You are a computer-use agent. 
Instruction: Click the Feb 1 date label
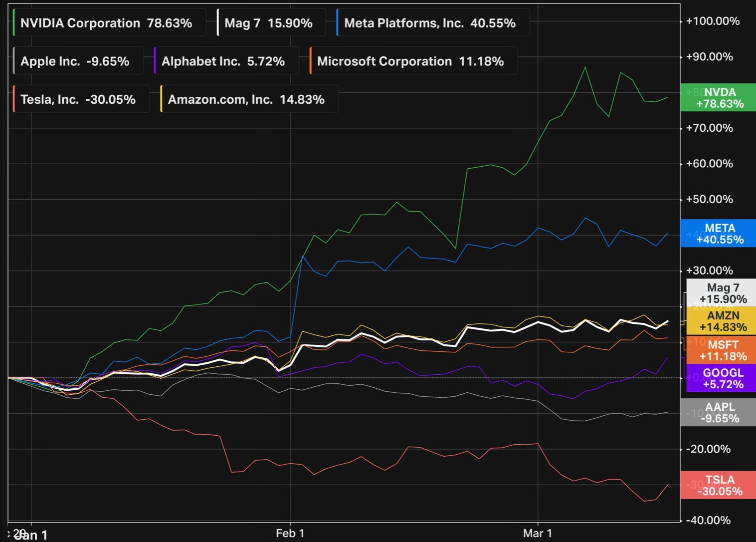click(290, 533)
